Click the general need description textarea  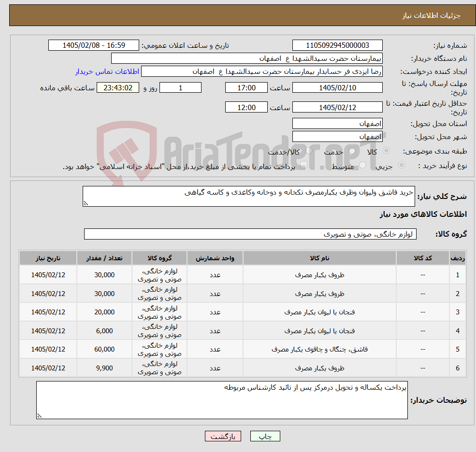coord(248,196)
